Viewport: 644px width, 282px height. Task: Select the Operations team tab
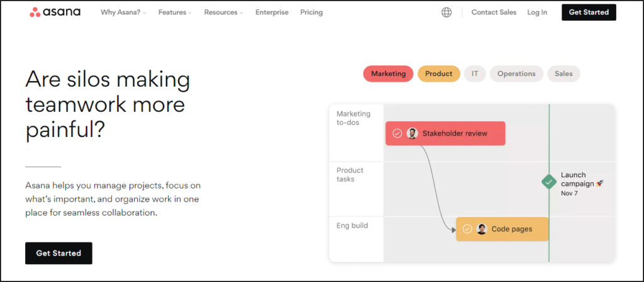[516, 73]
